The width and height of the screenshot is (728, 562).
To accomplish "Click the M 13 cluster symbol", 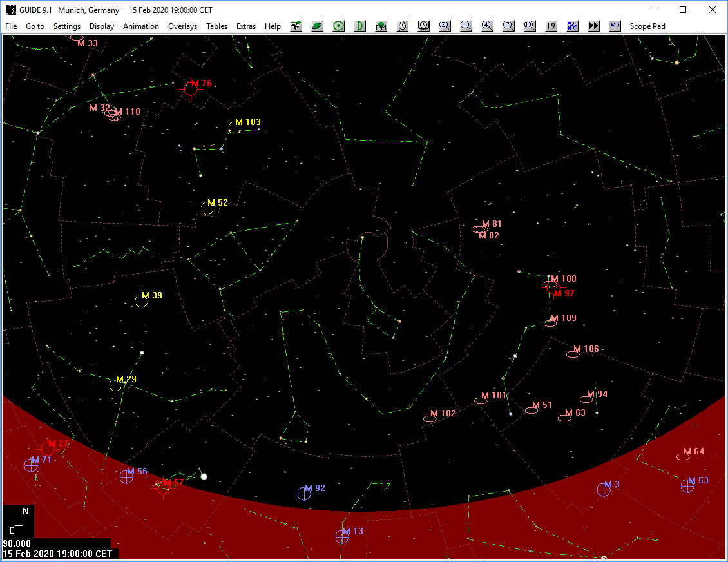I will click(x=342, y=536).
